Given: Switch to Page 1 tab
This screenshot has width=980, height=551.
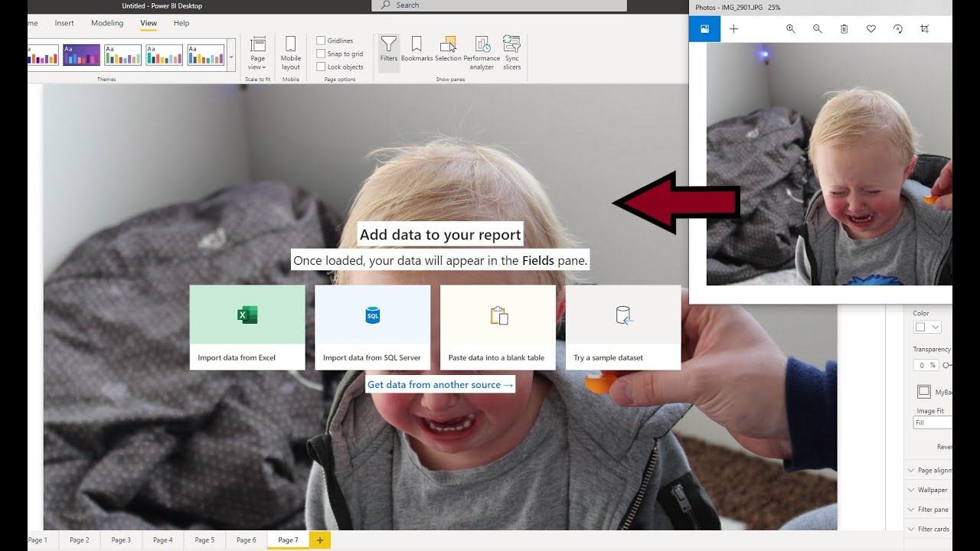Looking at the screenshot, I should coord(38,540).
